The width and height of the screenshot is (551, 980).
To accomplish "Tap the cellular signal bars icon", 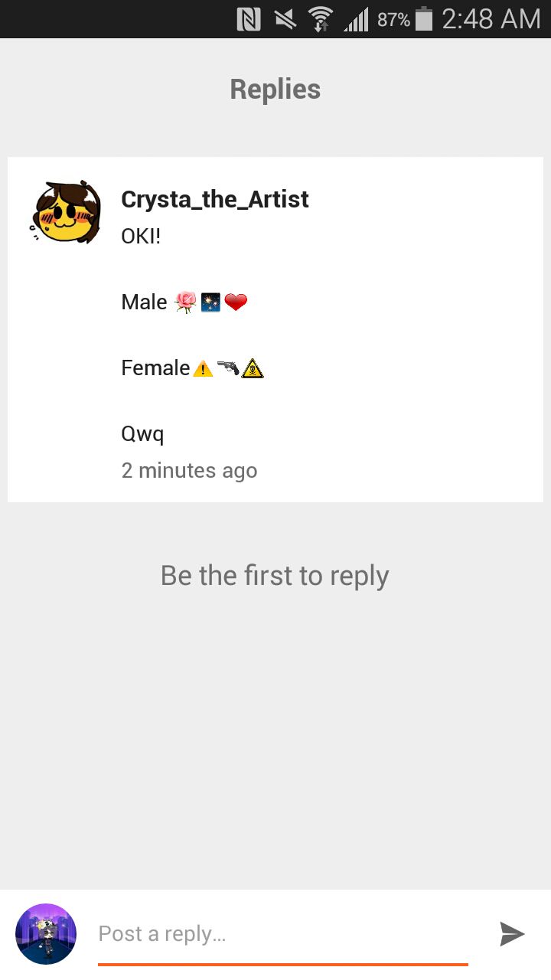I will pyautogui.click(x=356, y=19).
